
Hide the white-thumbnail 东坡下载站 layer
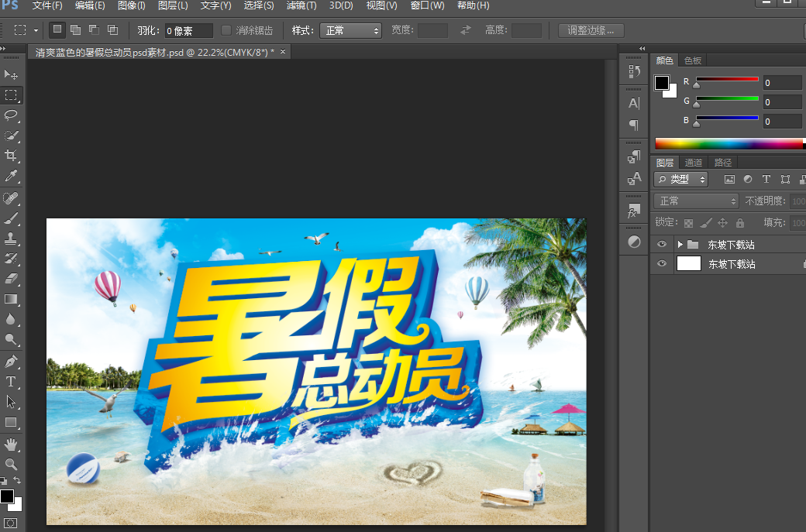662,264
